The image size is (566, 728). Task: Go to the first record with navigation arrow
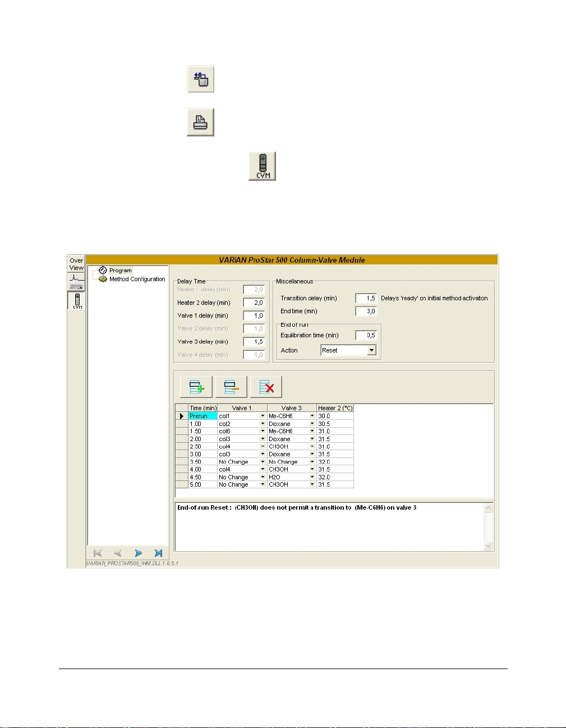click(x=98, y=553)
